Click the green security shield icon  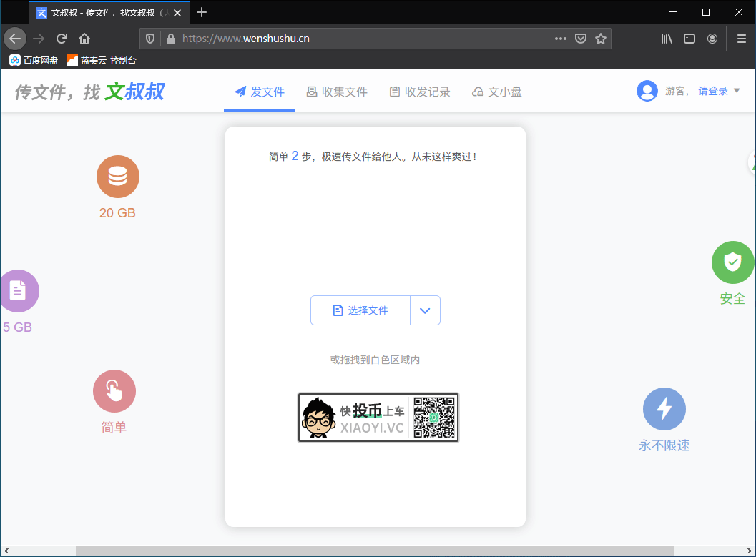[732, 262]
